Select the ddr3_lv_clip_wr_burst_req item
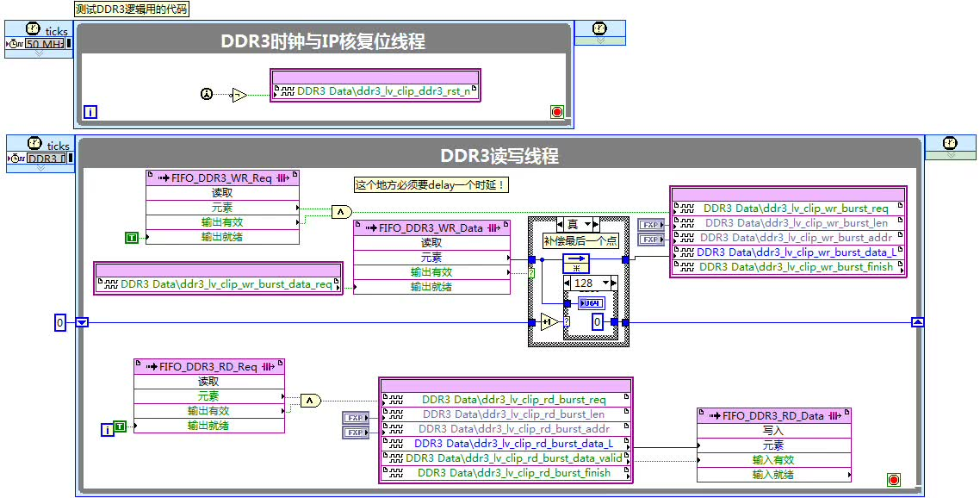The image size is (980, 498). coord(787,209)
